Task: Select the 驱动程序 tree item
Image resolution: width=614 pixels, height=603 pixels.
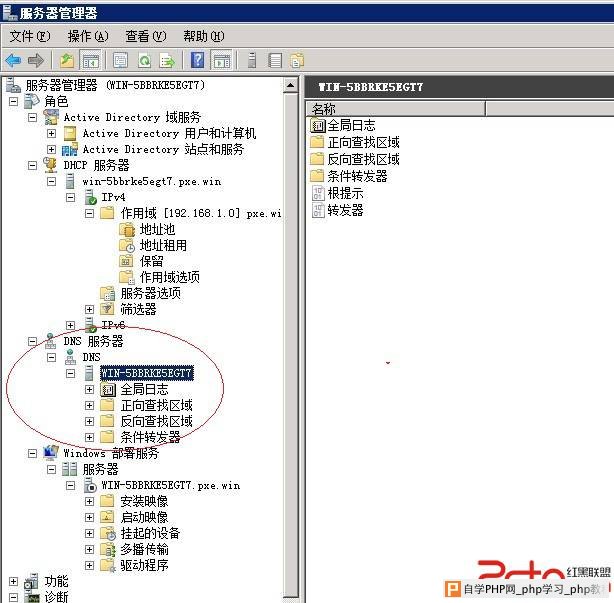Action: (x=144, y=565)
